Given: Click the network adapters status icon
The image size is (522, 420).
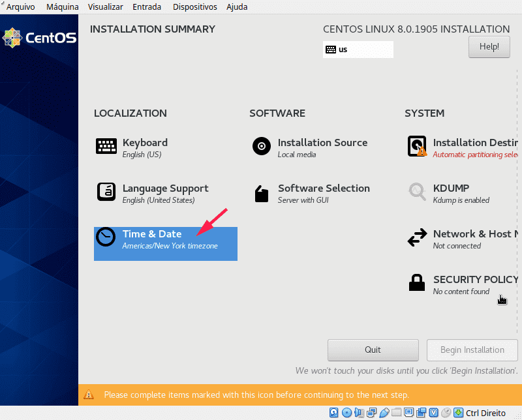Looking at the screenshot, I should (x=371, y=413).
